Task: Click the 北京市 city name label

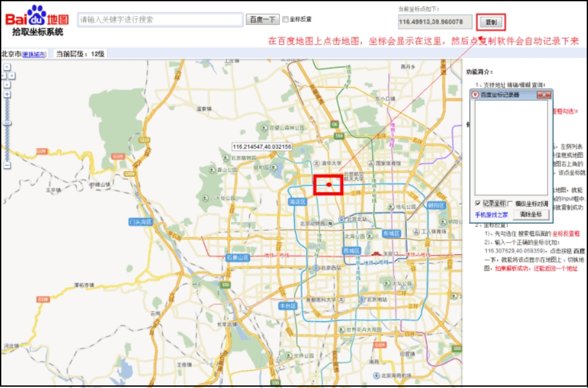Action: coord(12,55)
